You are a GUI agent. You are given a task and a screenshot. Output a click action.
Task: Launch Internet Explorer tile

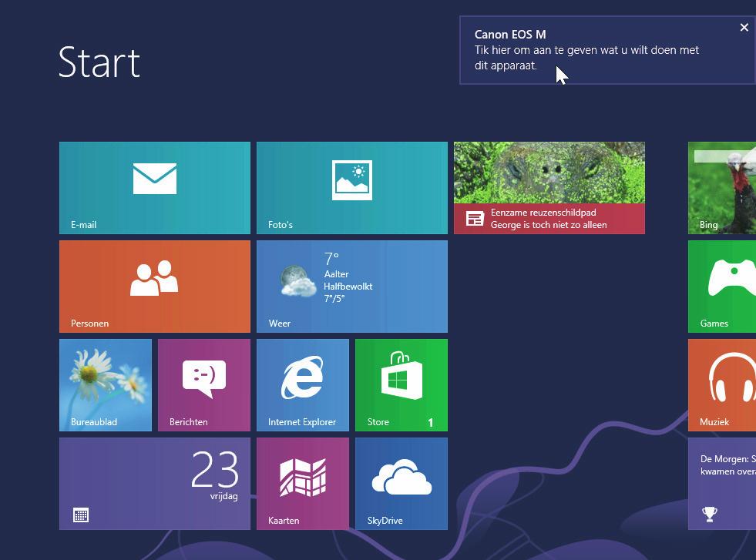(x=303, y=385)
